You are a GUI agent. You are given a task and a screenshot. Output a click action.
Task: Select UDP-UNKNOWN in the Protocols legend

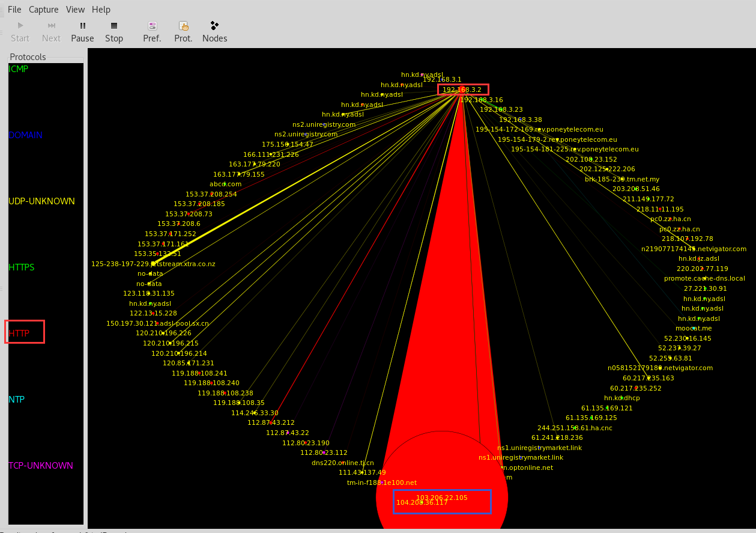point(42,201)
